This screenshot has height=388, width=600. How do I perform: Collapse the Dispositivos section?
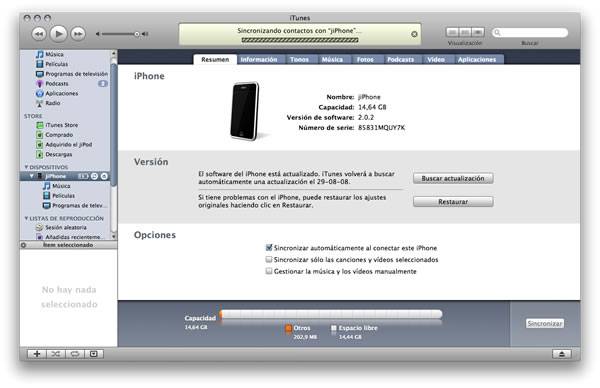[x=26, y=167]
